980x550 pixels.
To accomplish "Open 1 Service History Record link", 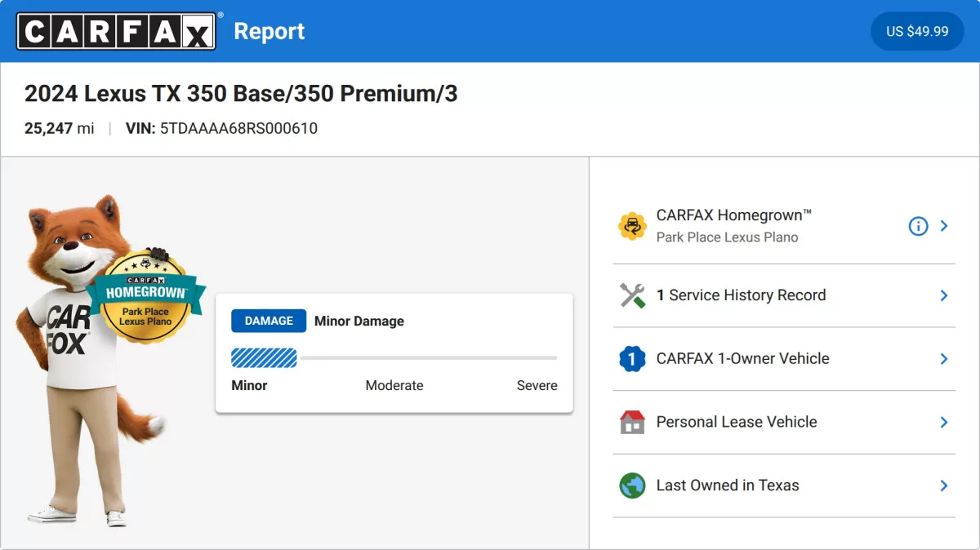I will click(x=741, y=295).
